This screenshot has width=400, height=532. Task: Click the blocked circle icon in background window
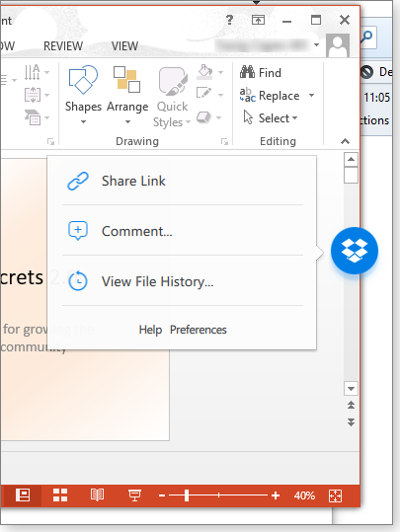[x=366, y=72]
